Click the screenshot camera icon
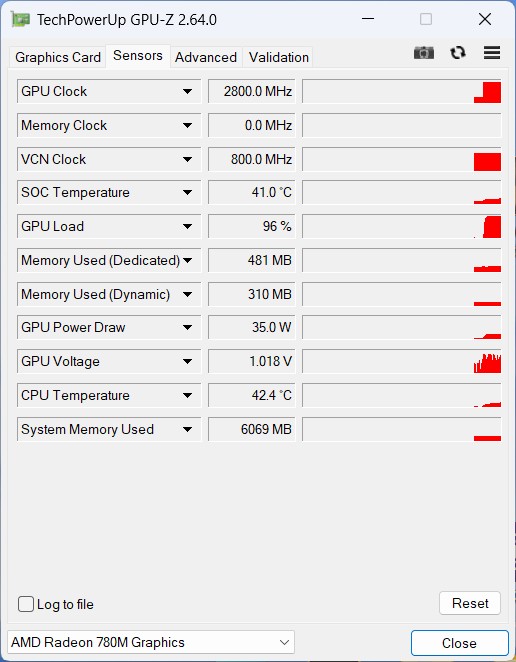Screen dimensions: 516x662 (424, 53)
